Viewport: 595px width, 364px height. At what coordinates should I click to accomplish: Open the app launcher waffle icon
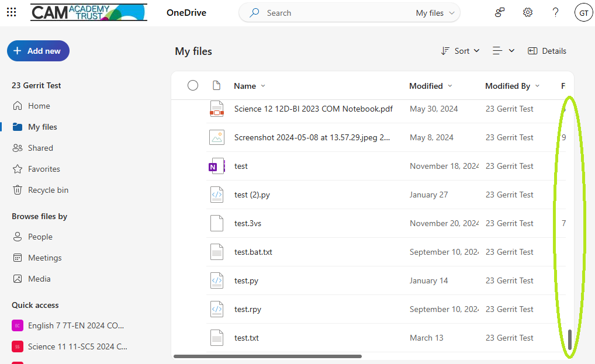[x=11, y=12]
